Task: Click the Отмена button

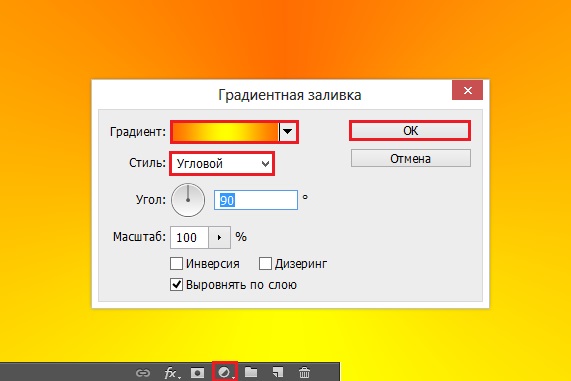Action: (x=411, y=158)
